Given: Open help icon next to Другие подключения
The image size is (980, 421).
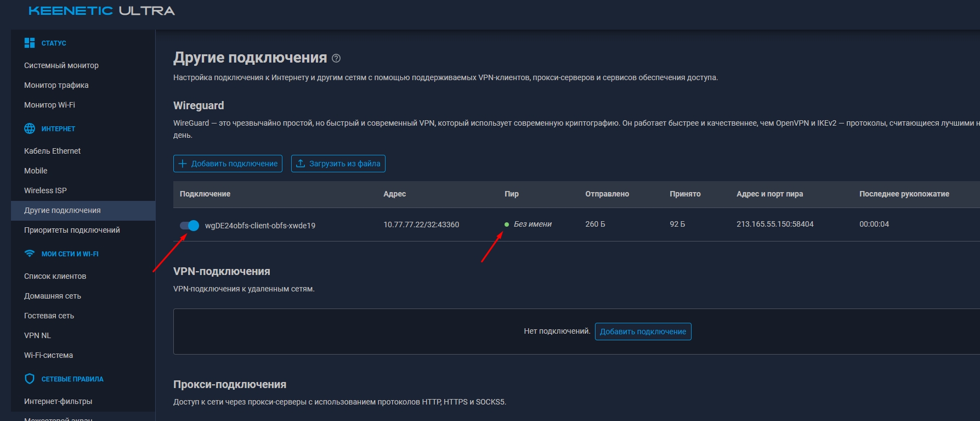Looking at the screenshot, I should 336,58.
